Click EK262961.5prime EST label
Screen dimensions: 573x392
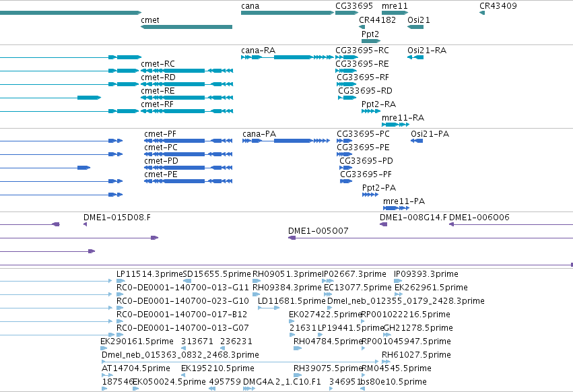(431, 288)
